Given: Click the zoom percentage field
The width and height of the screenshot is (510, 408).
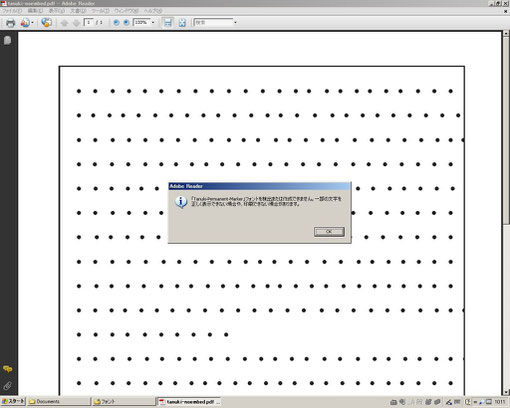Looking at the screenshot, I should click(x=141, y=22).
